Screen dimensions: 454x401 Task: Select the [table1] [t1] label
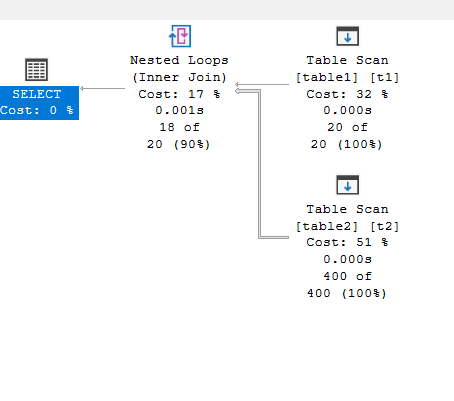click(x=347, y=77)
